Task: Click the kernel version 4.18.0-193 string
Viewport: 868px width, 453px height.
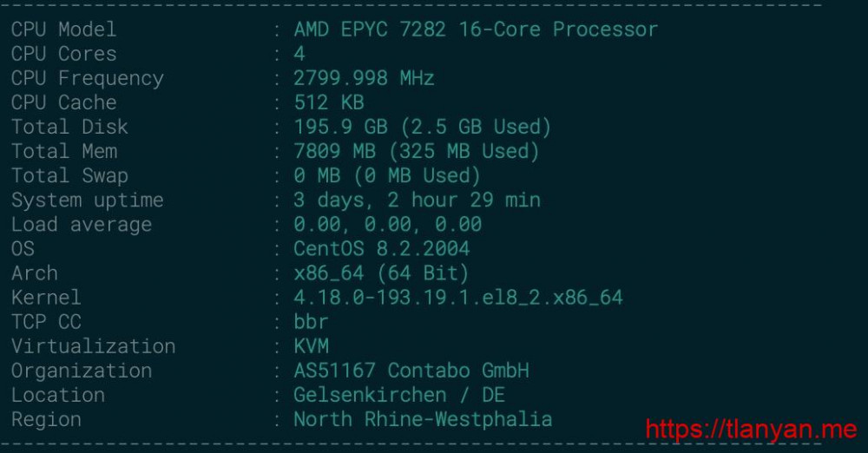Action: [x=457, y=298]
